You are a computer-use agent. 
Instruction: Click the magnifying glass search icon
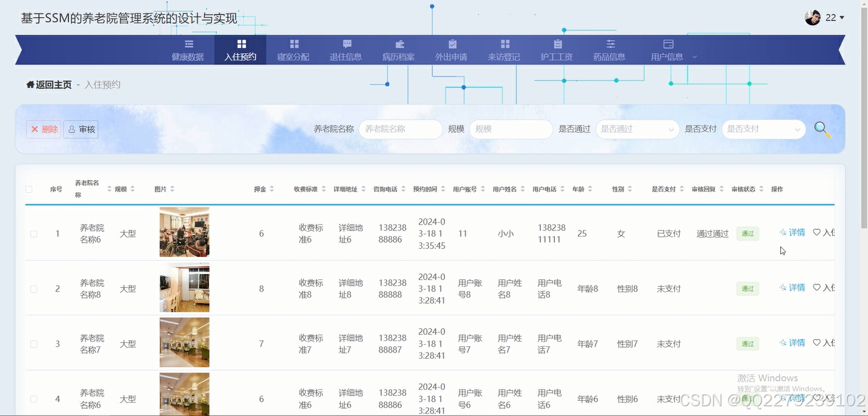(x=822, y=129)
